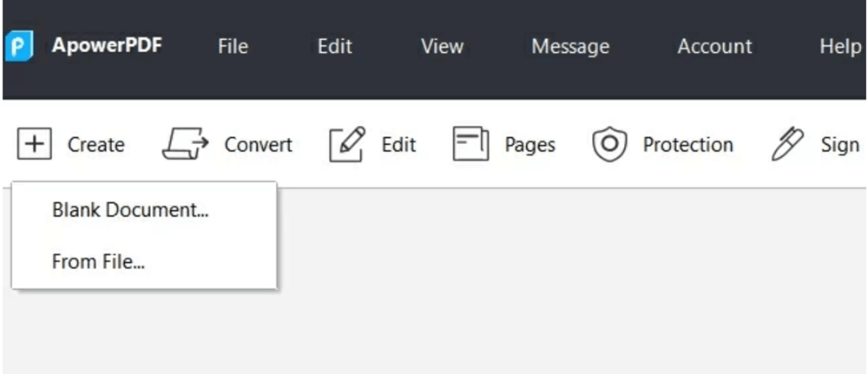
Task: Open the Message menu
Action: point(570,47)
